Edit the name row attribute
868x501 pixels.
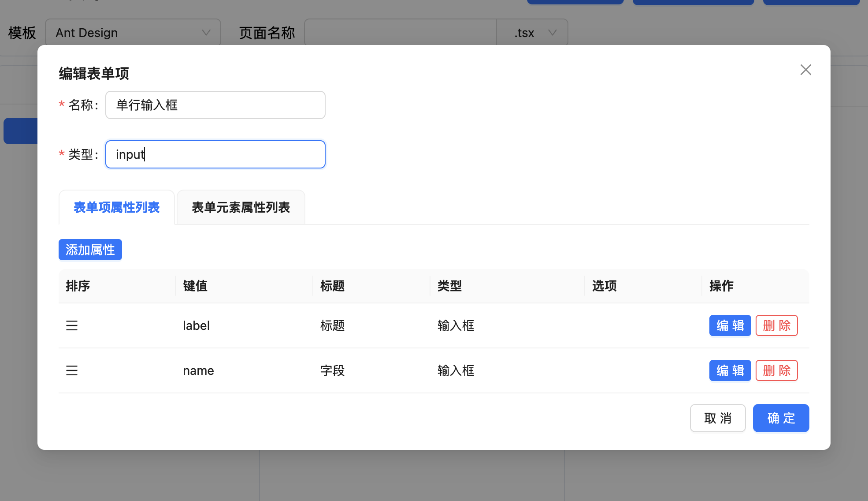(730, 370)
